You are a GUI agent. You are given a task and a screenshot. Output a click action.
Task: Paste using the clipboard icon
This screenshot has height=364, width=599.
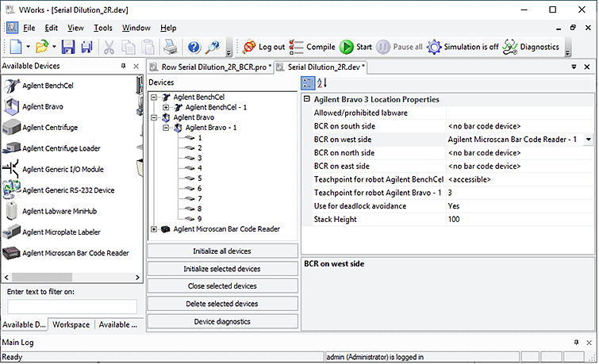pyautogui.click(x=148, y=47)
